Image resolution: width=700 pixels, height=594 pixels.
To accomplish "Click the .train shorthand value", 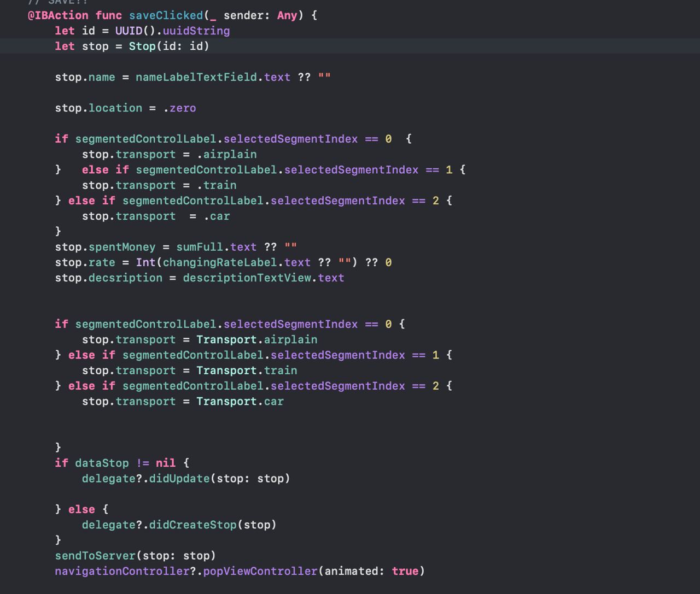I will [x=217, y=185].
